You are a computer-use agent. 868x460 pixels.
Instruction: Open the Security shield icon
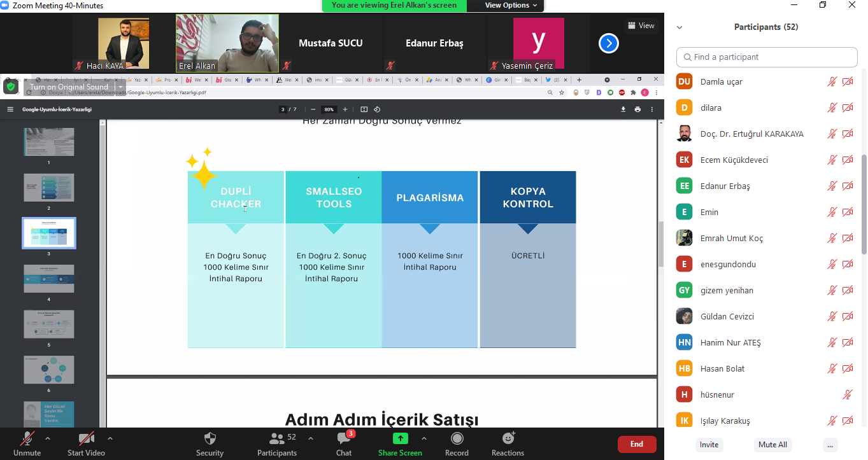[x=210, y=439]
